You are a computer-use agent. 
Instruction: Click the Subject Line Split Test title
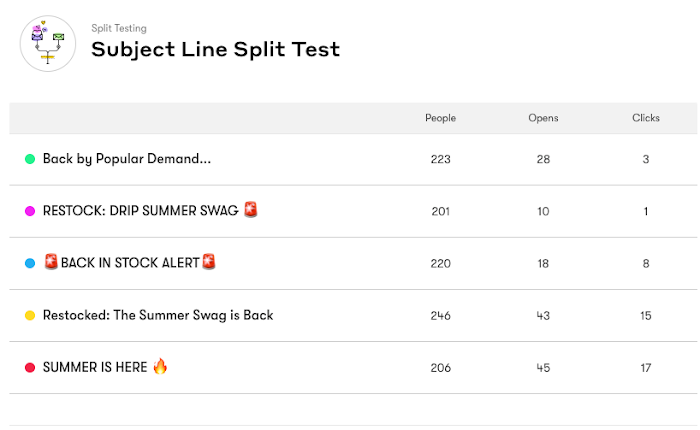pos(215,49)
